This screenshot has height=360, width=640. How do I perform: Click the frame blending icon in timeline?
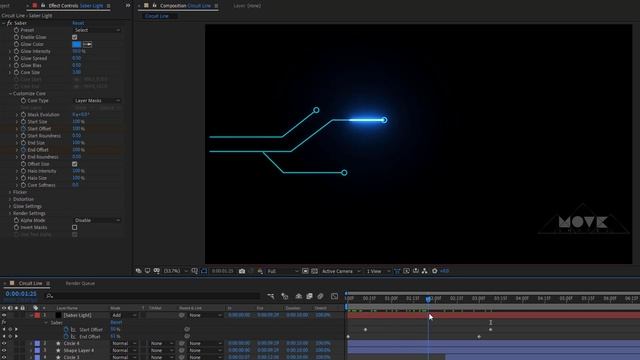click(x=309, y=296)
